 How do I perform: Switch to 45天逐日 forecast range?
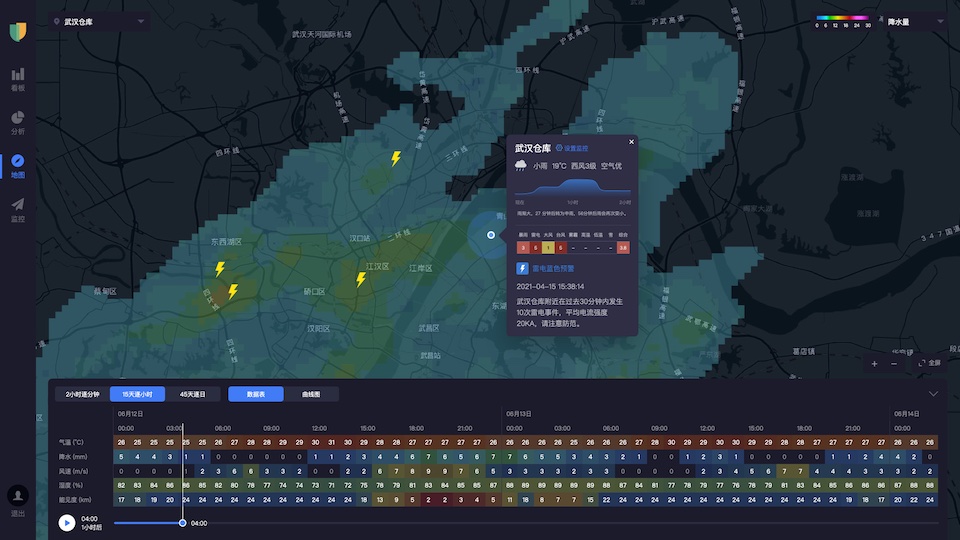pyautogui.click(x=193, y=394)
